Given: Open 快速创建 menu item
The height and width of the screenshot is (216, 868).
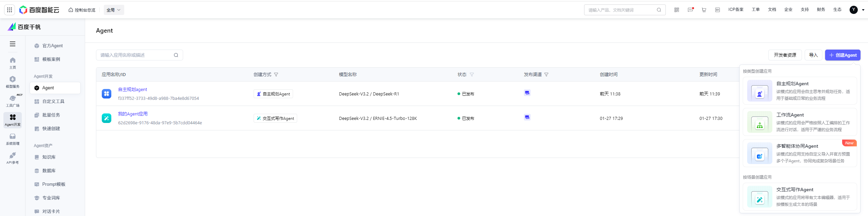Looking at the screenshot, I should 55,128.
